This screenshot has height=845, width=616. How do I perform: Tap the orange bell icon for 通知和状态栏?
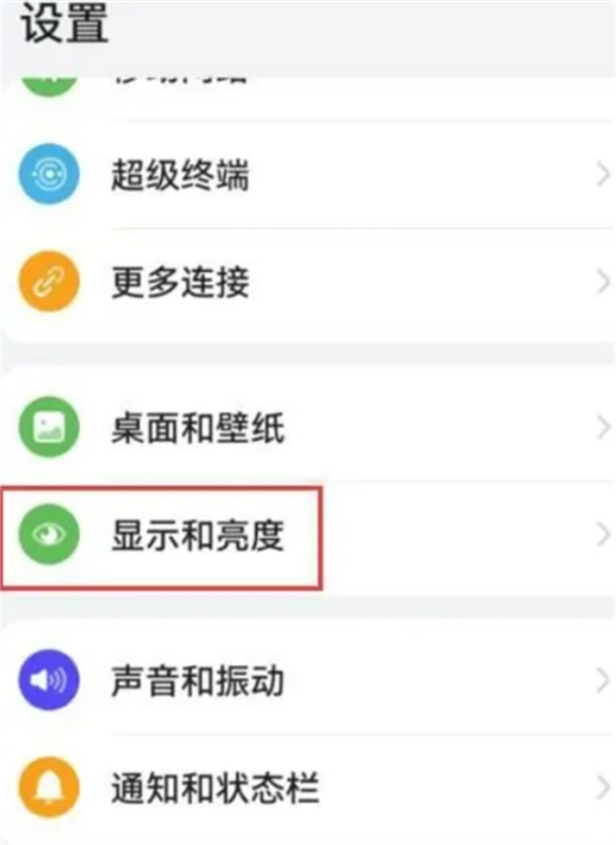(x=49, y=787)
